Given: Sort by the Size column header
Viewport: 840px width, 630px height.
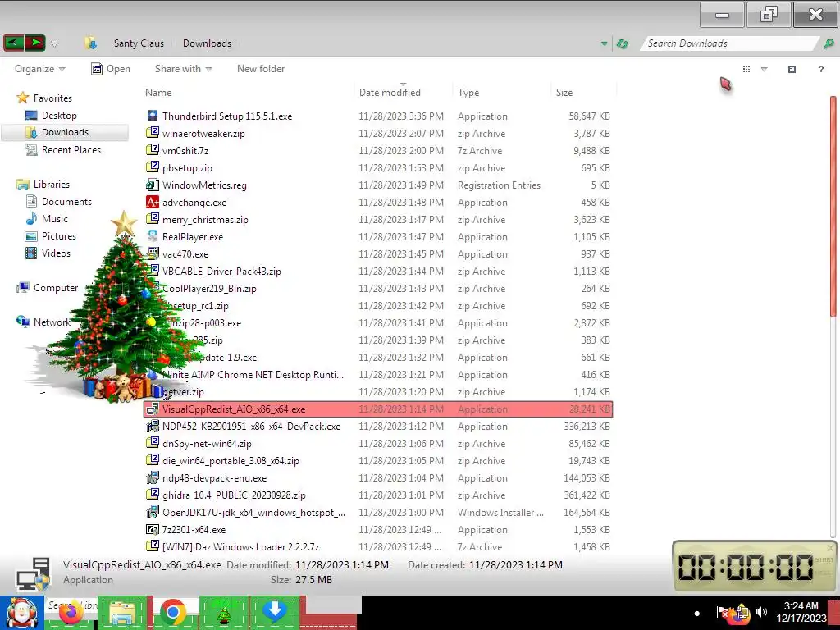Looking at the screenshot, I should pyautogui.click(x=564, y=92).
